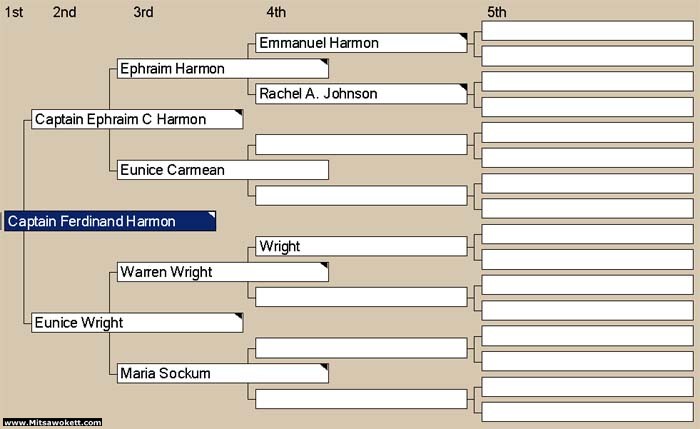This screenshot has width=700, height=429.
Task: Select Eunice Carmean in the chart
Action: [x=223, y=170]
